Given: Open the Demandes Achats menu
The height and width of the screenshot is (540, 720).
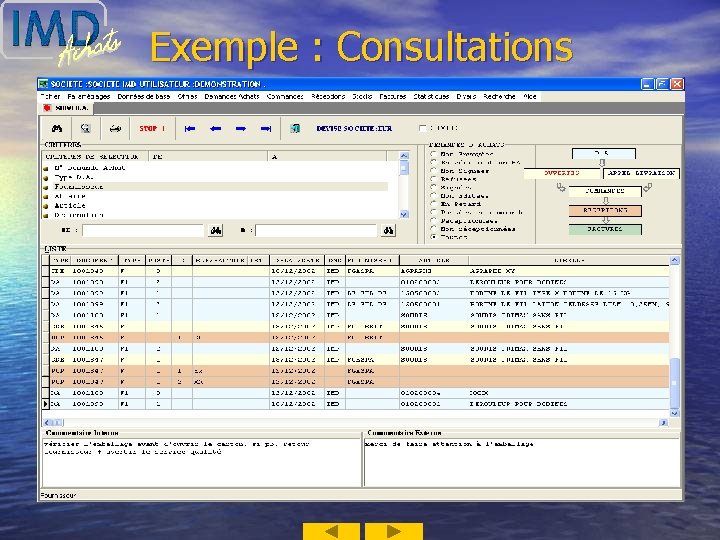Looking at the screenshot, I should coord(232,96).
